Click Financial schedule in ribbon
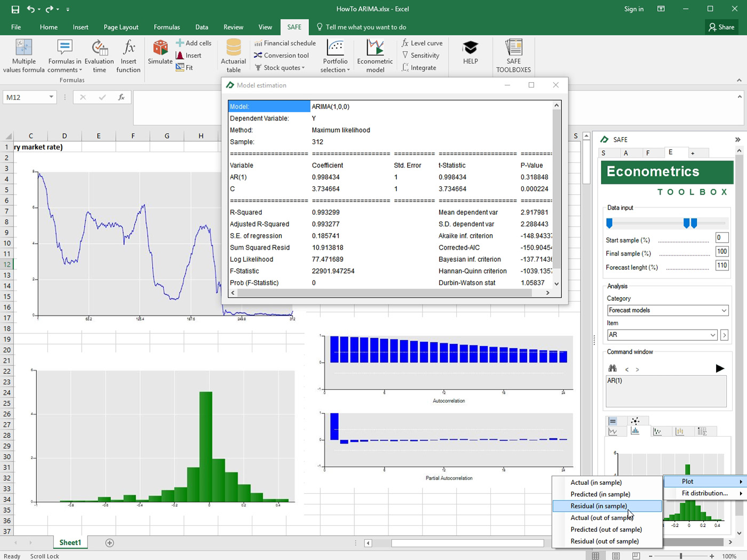The image size is (747, 560). coord(285,43)
